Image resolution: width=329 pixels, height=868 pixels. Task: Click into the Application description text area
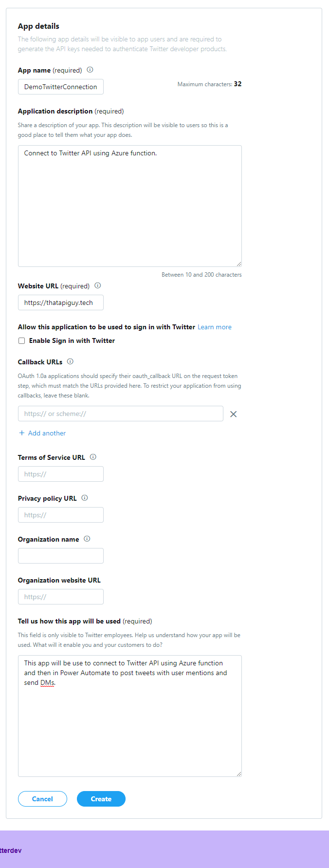click(129, 206)
